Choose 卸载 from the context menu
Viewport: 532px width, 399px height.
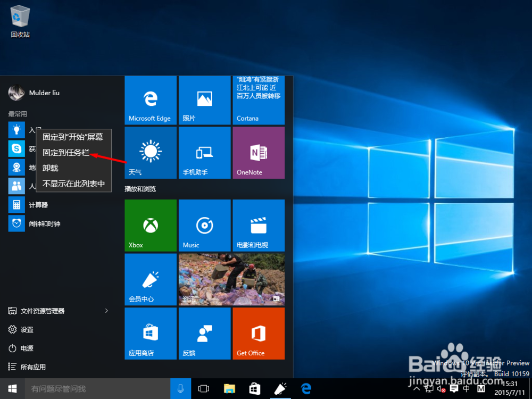[x=73, y=168]
